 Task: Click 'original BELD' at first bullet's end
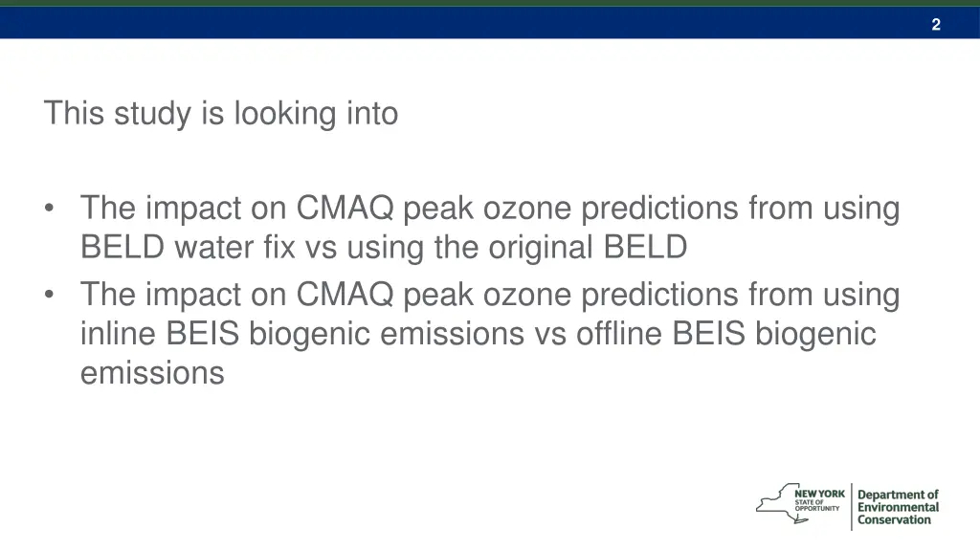coord(588,247)
